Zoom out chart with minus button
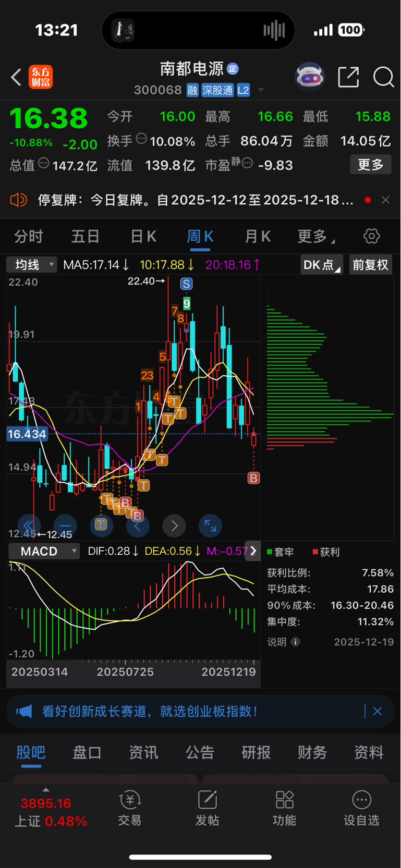The image size is (401, 868). tap(65, 525)
